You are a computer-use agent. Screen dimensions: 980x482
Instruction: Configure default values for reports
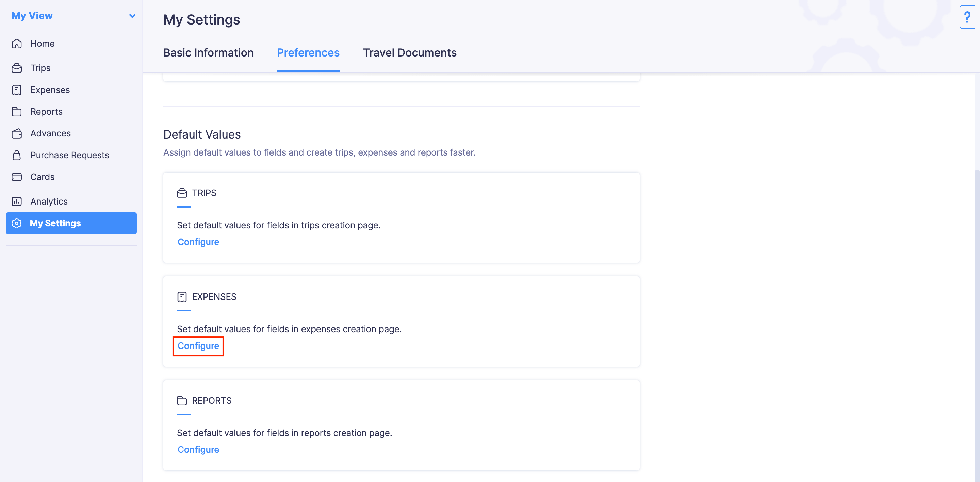coord(198,449)
